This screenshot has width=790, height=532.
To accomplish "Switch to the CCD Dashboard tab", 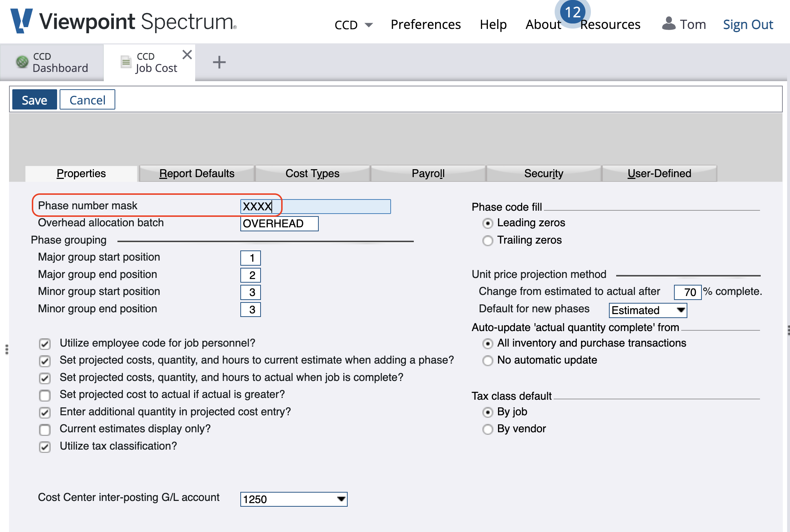I will click(52, 62).
